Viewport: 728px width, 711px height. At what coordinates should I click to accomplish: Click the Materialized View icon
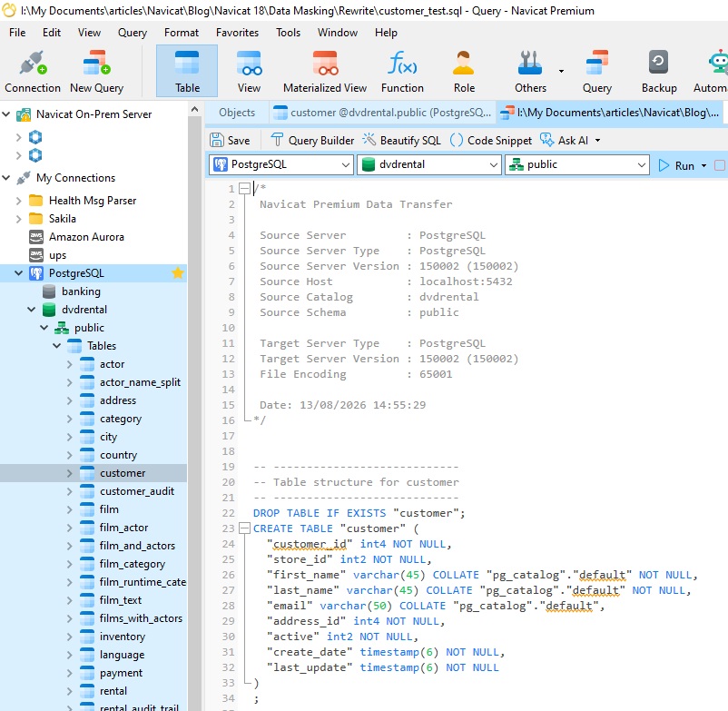[325, 71]
